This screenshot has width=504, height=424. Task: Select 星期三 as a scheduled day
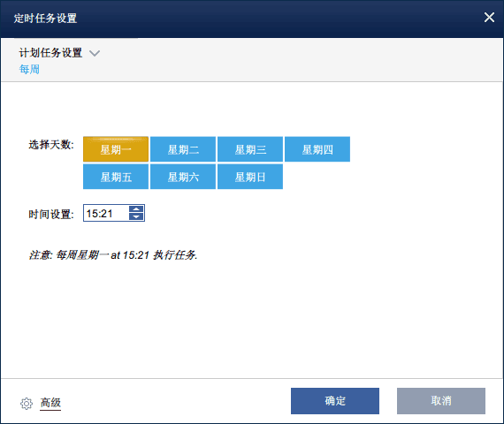250,149
